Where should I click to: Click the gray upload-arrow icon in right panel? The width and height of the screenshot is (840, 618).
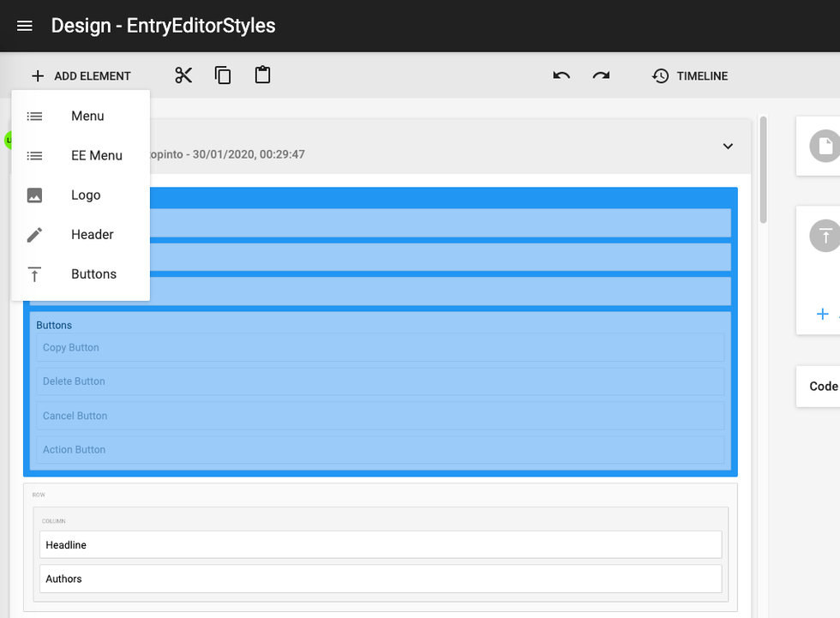pyautogui.click(x=825, y=236)
